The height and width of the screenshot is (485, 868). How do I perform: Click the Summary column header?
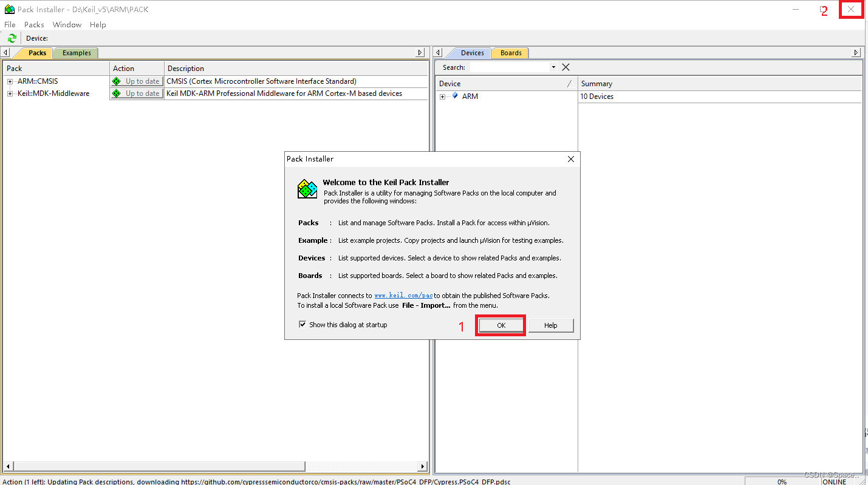click(719, 84)
